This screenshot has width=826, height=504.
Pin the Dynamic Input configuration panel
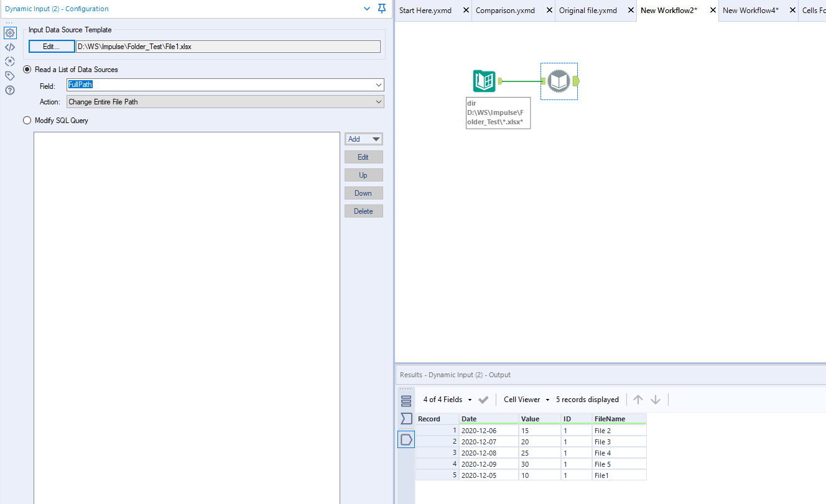pos(381,9)
